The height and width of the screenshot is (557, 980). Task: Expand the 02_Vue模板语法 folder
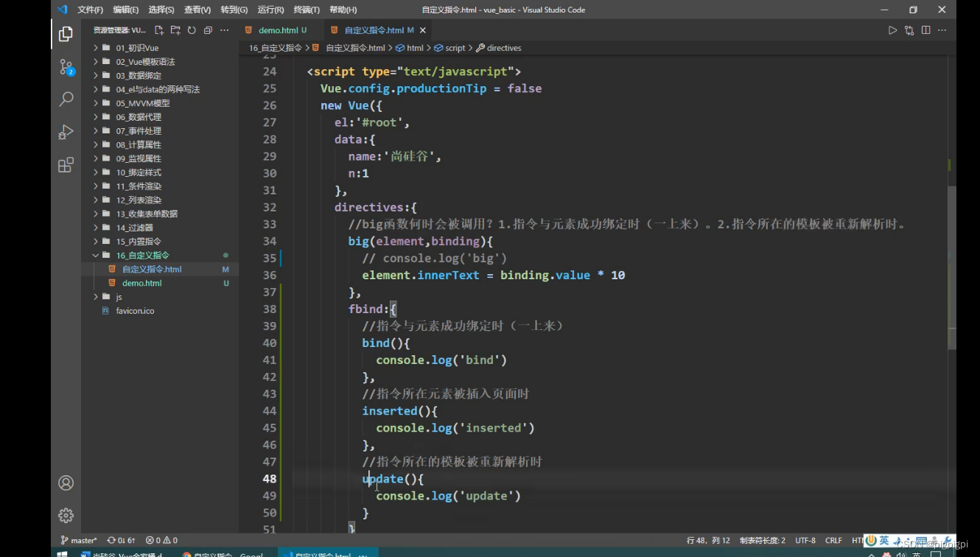pyautogui.click(x=160, y=62)
